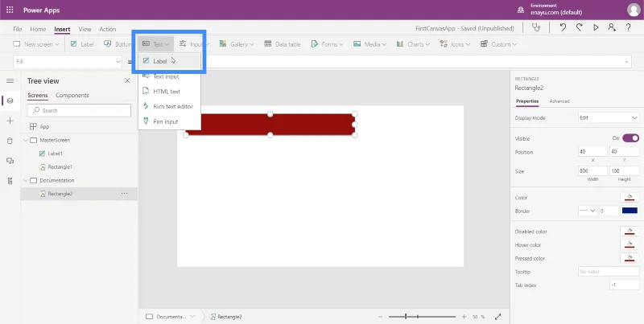Image resolution: width=644 pixels, height=324 pixels.
Task: Collapse the MasterScreen tree node
Action: pyautogui.click(x=26, y=140)
